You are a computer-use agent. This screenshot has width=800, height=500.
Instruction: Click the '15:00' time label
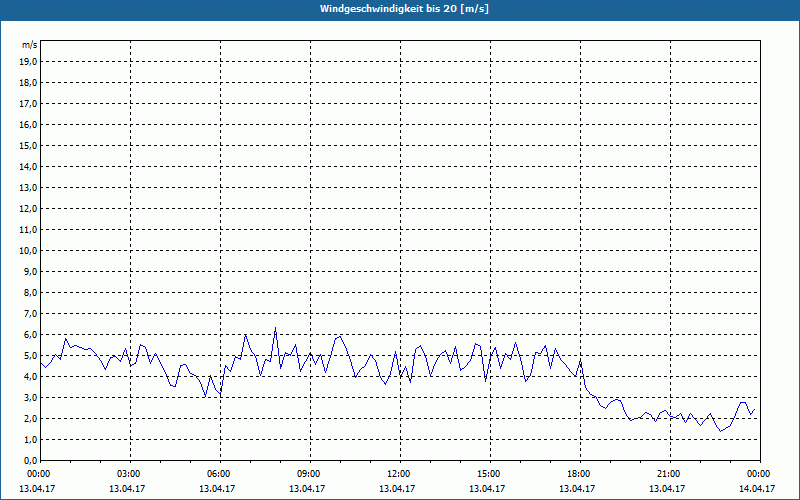click(490, 474)
